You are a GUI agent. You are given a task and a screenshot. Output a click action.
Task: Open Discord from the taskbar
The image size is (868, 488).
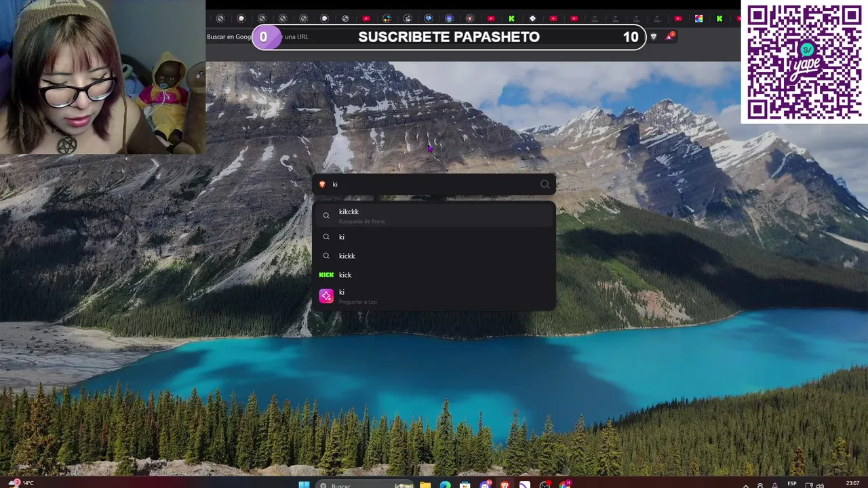[486, 484]
